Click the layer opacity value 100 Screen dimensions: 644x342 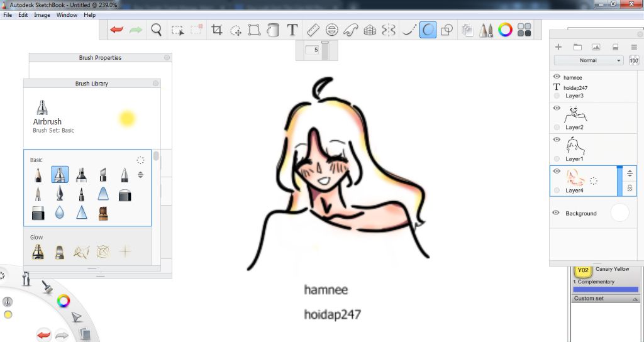(x=634, y=60)
